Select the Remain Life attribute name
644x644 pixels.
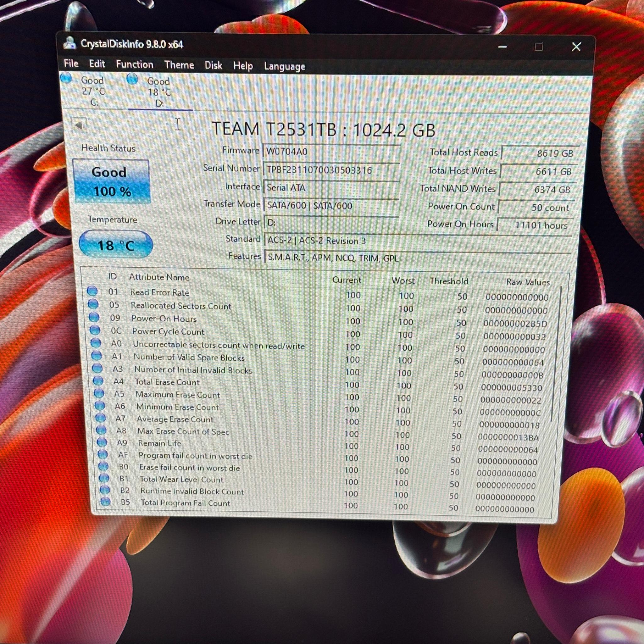click(160, 443)
